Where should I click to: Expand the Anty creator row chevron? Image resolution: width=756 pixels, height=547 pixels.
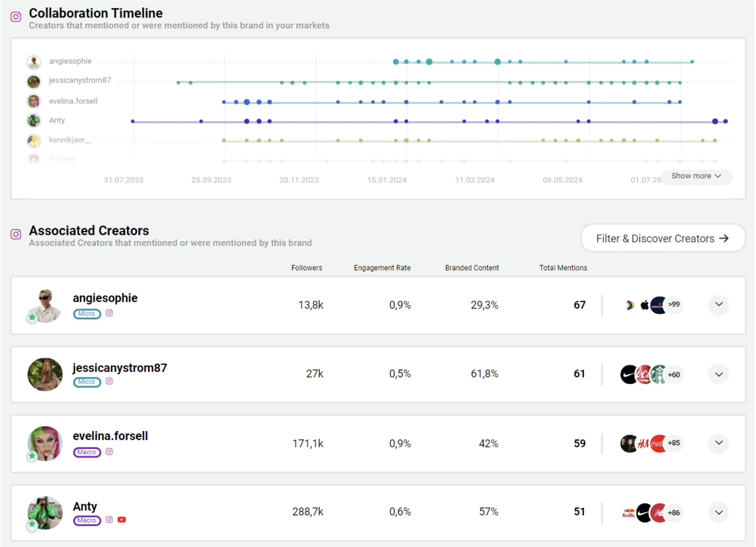pyautogui.click(x=719, y=512)
